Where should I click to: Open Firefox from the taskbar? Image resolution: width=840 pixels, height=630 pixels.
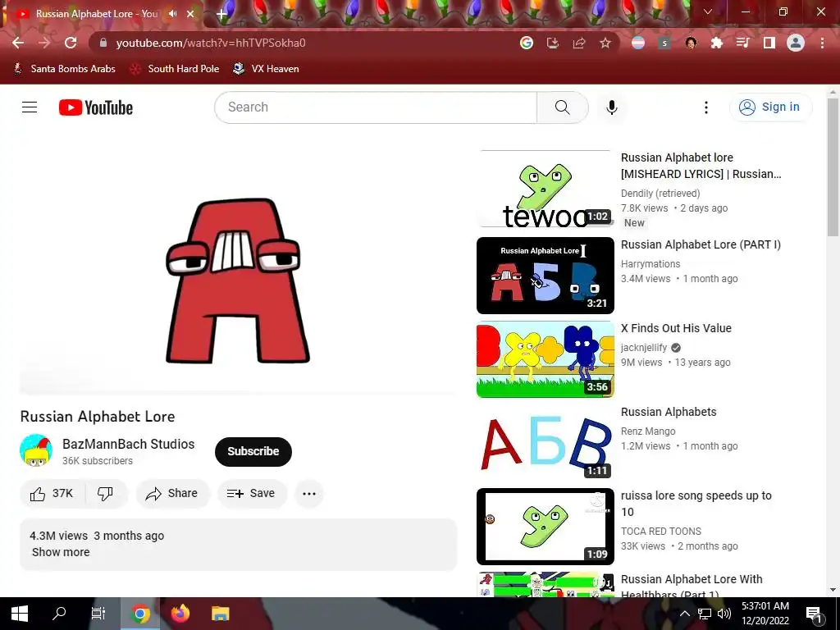tap(180, 614)
